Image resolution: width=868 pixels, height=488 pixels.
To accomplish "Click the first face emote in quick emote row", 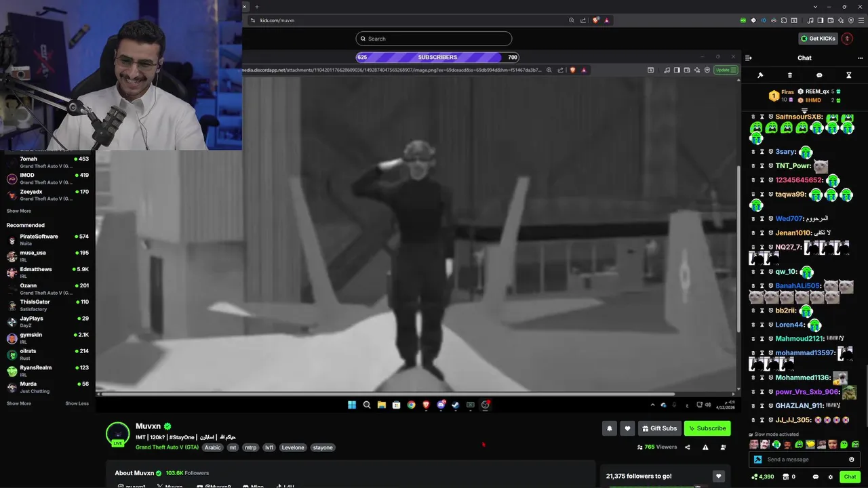I will [754, 445].
